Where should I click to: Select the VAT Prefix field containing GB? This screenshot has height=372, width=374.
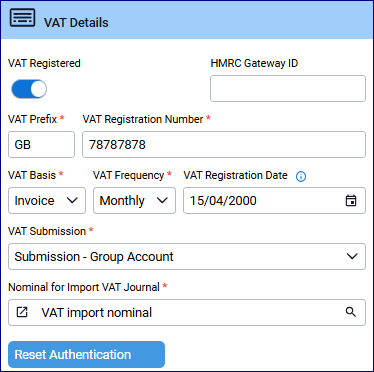click(41, 144)
